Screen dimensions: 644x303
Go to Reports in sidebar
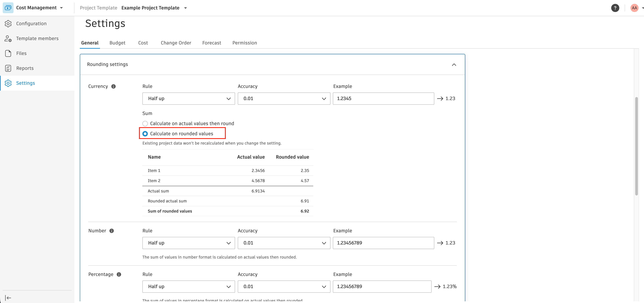25,68
